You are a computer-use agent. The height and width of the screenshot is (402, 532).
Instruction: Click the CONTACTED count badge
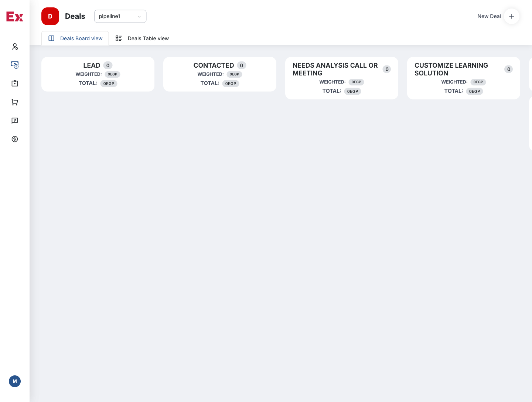pos(242,65)
